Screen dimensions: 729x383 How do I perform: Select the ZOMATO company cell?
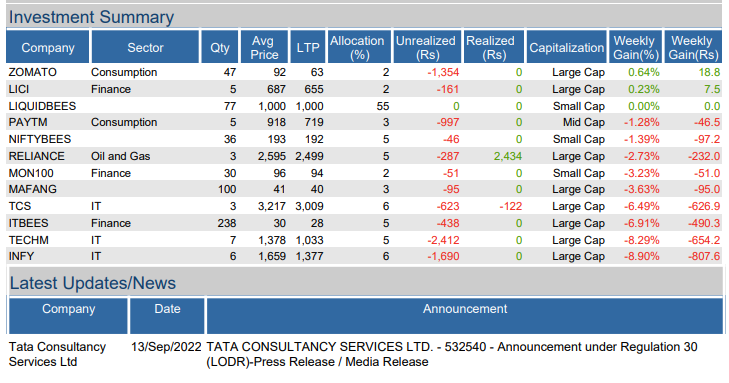(33, 72)
